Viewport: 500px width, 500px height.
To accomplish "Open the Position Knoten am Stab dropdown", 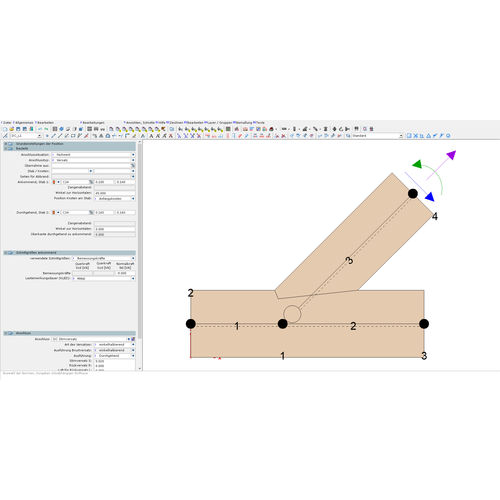I will coord(133,199).
